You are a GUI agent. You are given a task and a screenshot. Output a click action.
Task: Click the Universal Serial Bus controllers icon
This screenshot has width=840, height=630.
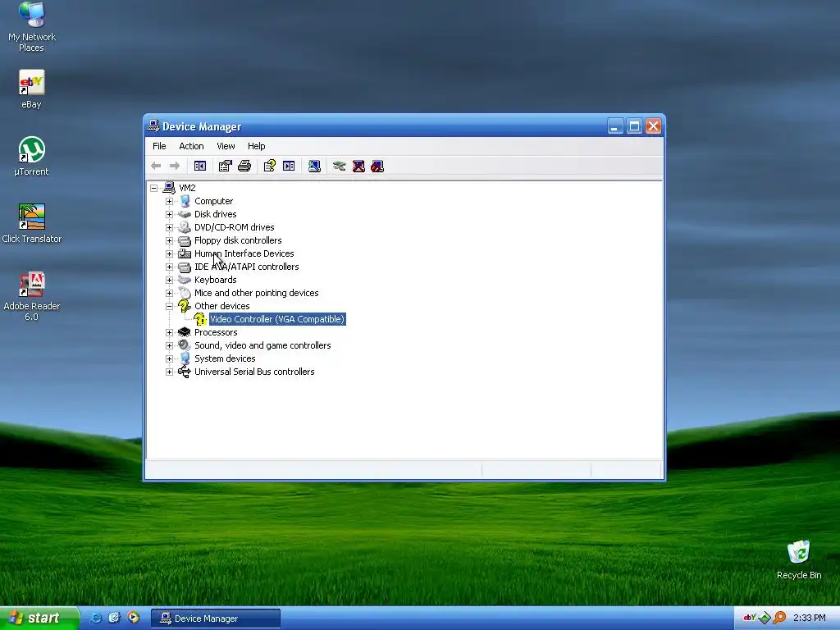(185, 372)
